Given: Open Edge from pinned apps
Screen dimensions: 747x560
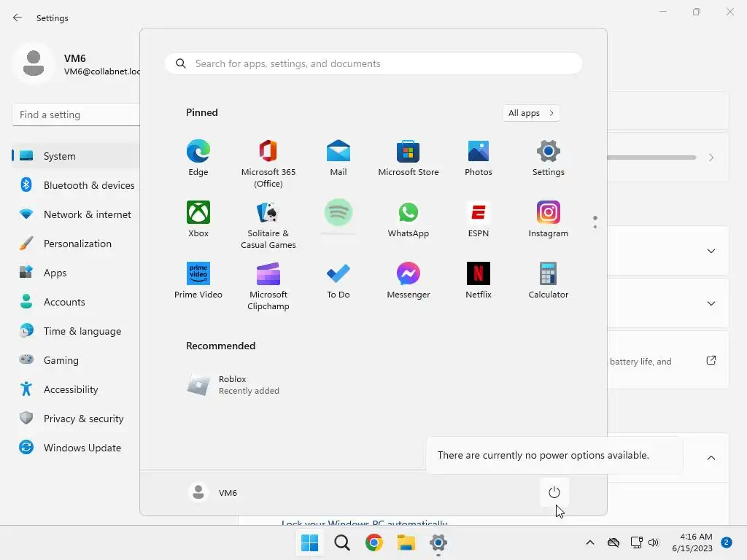Looking at the screenshot, I should [x=198, y=158].
